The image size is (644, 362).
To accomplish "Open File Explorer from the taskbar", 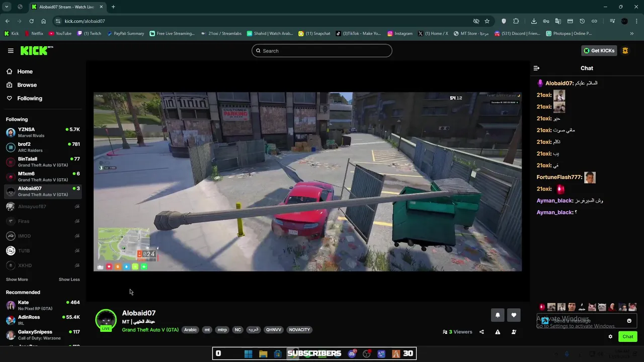I will [263, 353].
